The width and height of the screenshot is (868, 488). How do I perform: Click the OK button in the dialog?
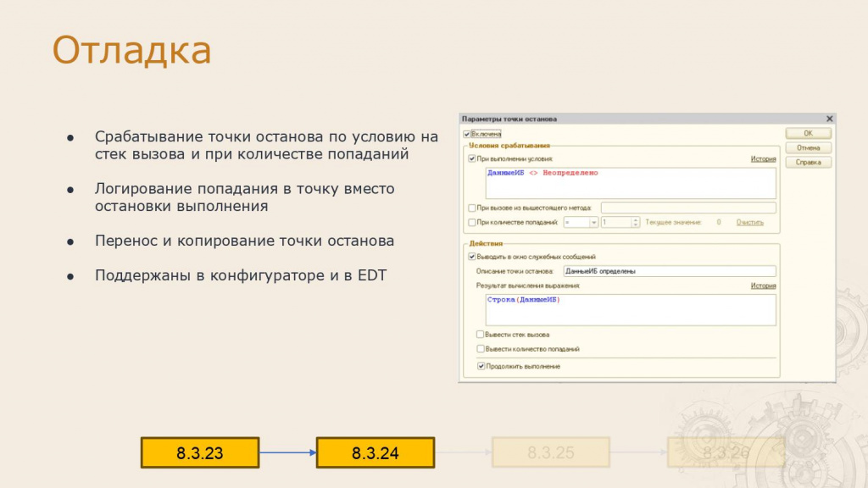click(x=808, y=133)
